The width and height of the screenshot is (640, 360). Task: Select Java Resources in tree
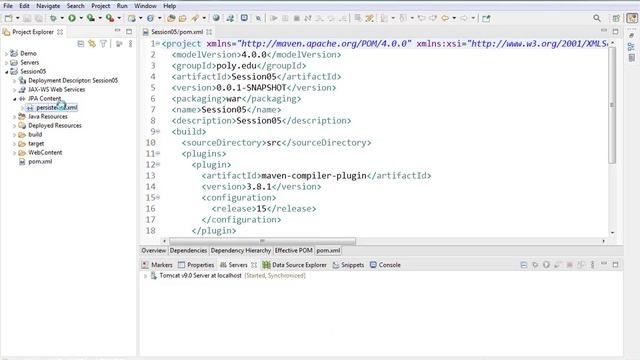point(47,116)
